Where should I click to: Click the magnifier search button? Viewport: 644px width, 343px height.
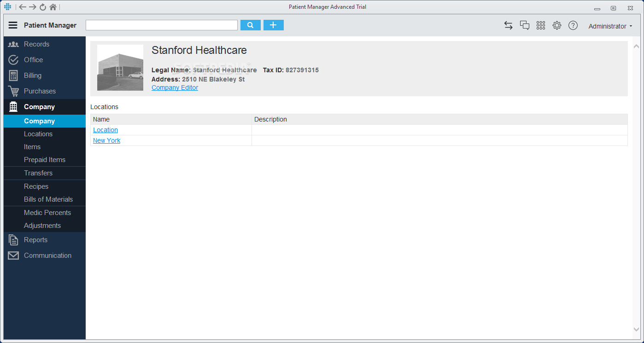coord(251,25)
